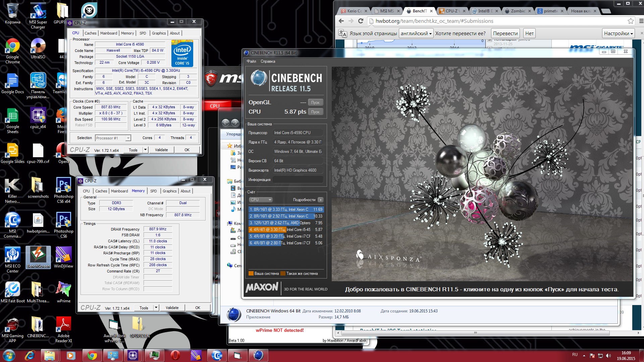Viewport: 644px width, 362px height.
Task: Bookmark page with the Chrome star icon
Action: 631,21
